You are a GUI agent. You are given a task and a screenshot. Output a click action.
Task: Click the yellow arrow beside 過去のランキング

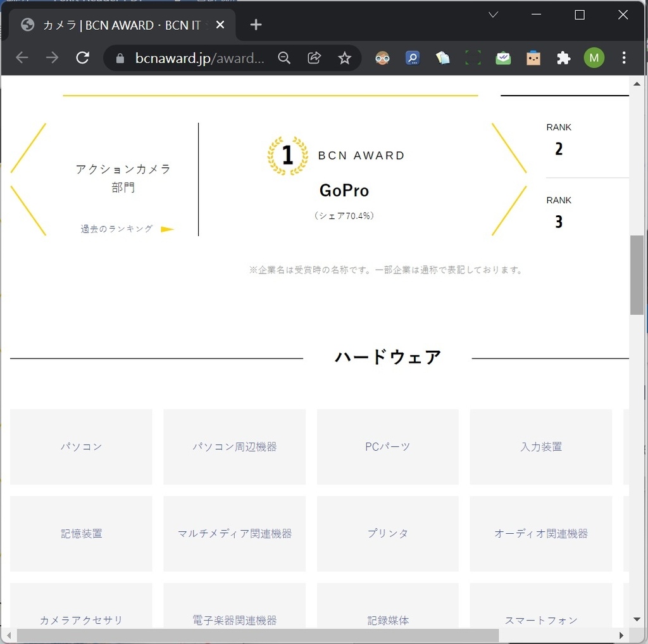167,229
